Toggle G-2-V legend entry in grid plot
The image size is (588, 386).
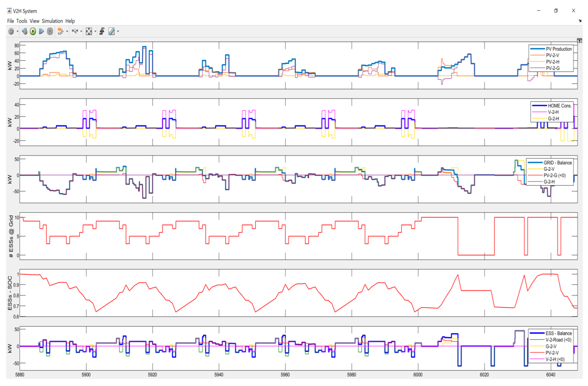(x=549, y=169)
